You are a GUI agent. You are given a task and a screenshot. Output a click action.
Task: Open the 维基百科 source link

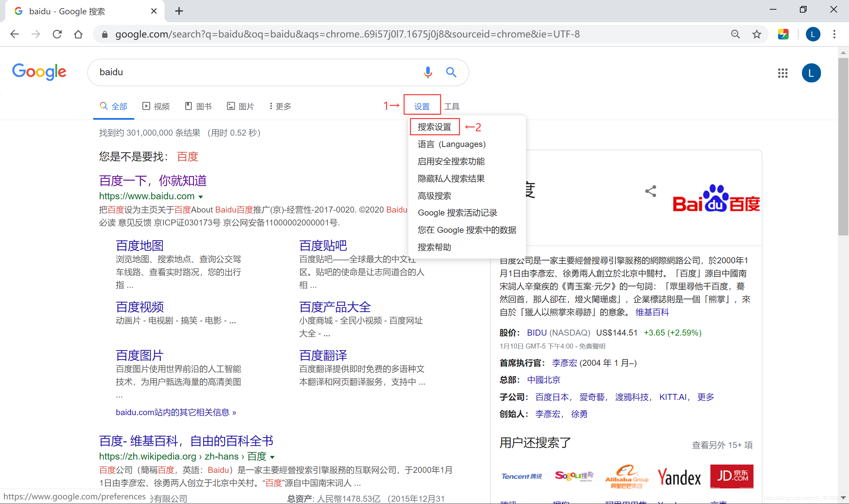coord(652,312)
